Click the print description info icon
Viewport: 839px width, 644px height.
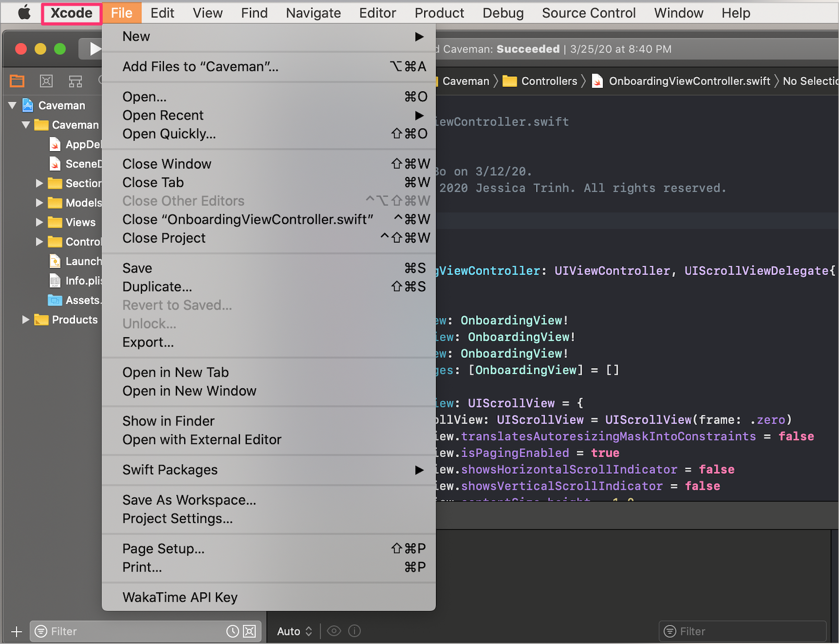(x=354, y=631)
